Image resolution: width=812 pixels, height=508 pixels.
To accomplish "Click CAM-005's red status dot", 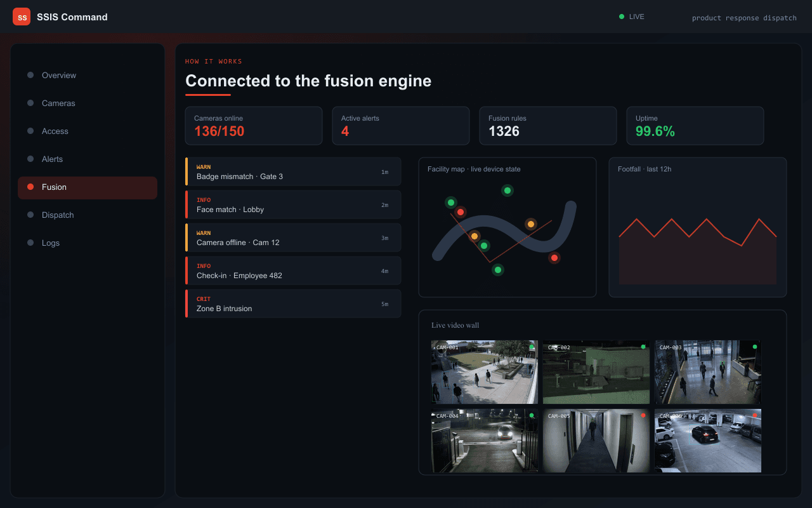I will (x=643, y=415).
